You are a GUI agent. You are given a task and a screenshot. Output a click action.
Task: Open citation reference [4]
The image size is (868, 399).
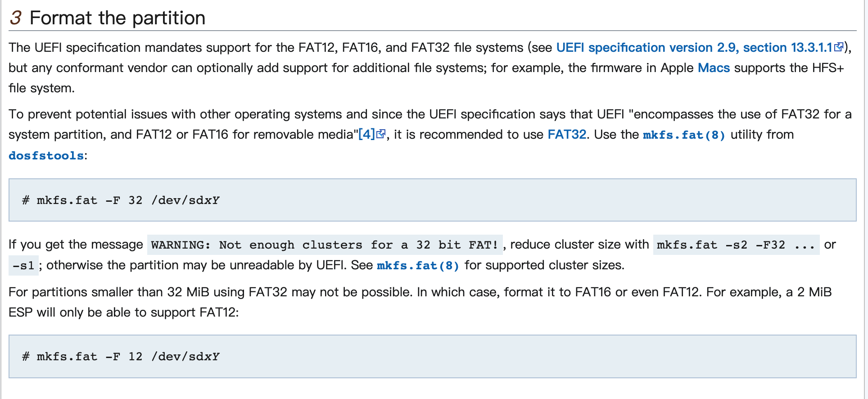pos(366,134)
